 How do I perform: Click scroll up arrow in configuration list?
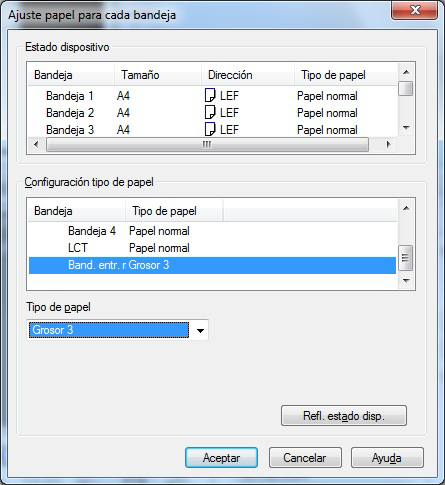pyautogui.click(x=406, y=208)
